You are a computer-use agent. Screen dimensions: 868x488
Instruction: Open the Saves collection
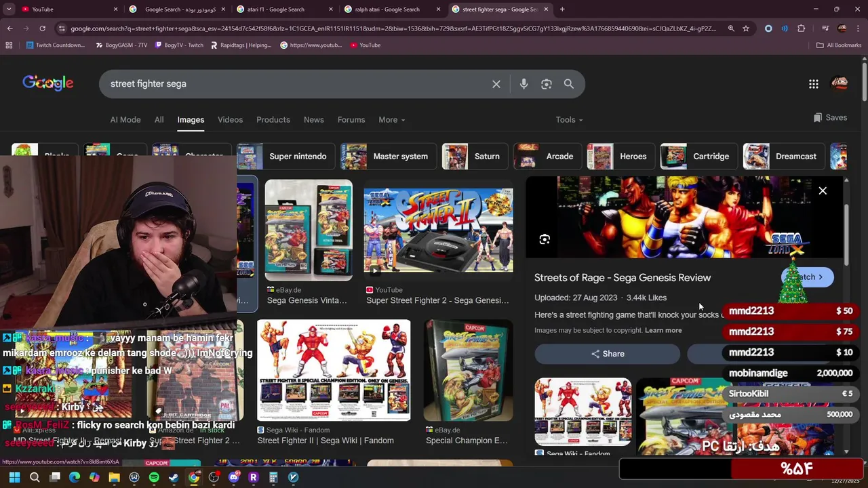pos(830,118)
